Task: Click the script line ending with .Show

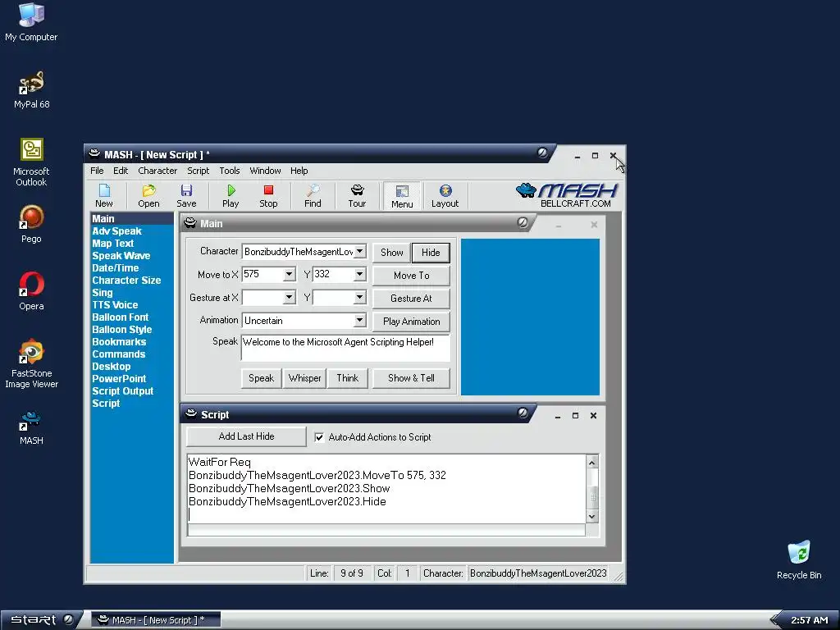Action: click(x=290, y=488)
